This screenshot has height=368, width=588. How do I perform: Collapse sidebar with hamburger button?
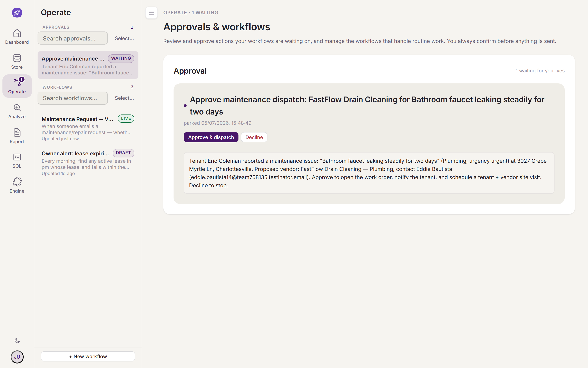[151, 13]
